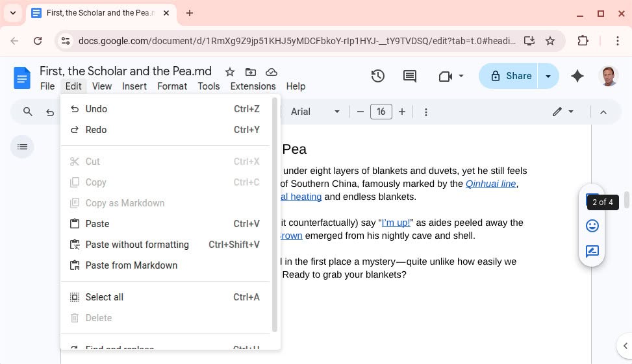Choose Select all from Edit menu
The image size is (632, 364).
165,297
